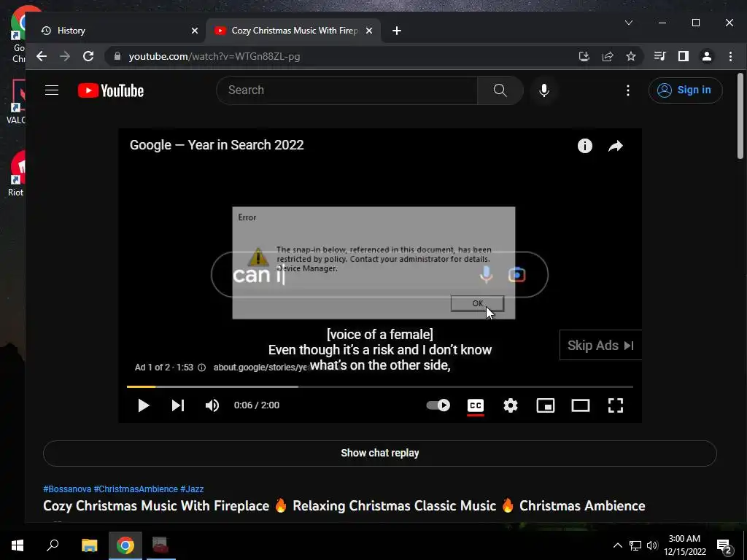Go back with the browser back arrow

tap(42, 56)
